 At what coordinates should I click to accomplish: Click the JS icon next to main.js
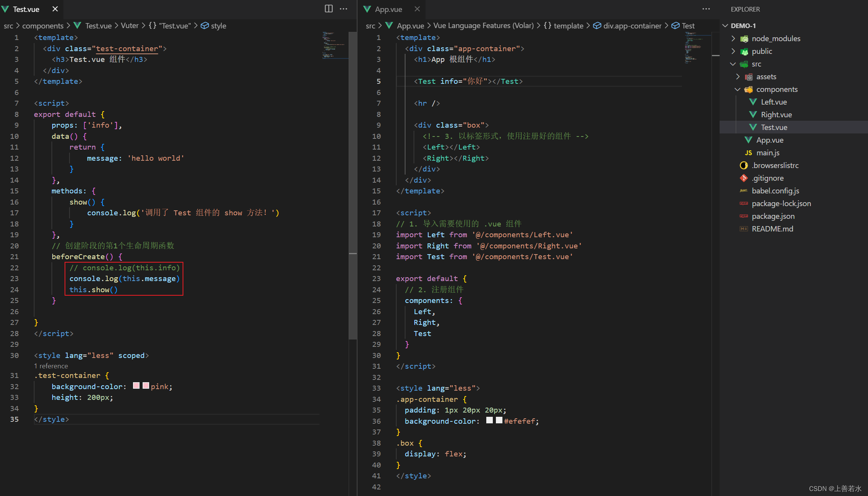tap(748, 153)
